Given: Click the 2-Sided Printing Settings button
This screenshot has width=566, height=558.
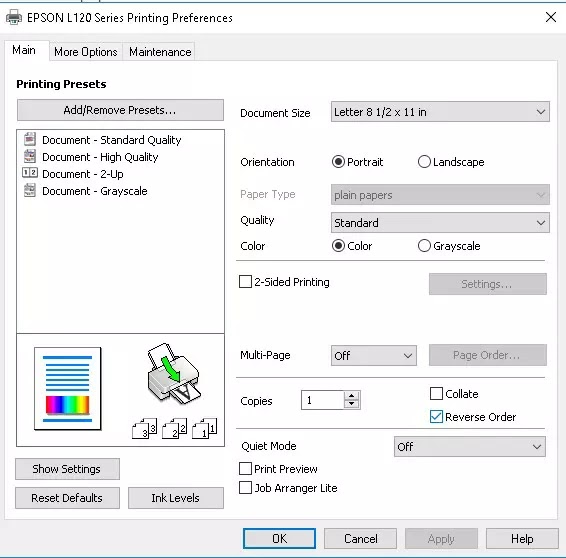Looking at the screenshot, I should (488, 284).
